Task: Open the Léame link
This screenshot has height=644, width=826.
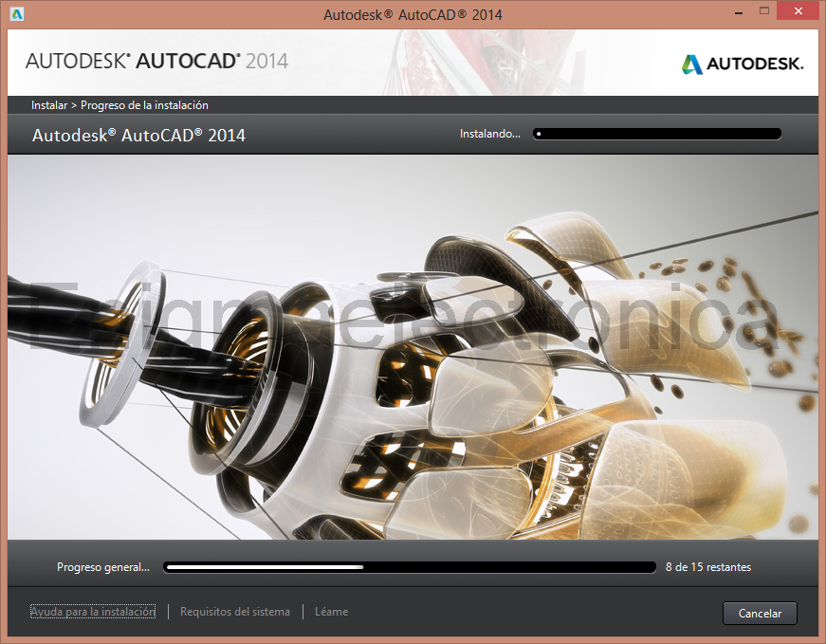Action: coord(331,612)
